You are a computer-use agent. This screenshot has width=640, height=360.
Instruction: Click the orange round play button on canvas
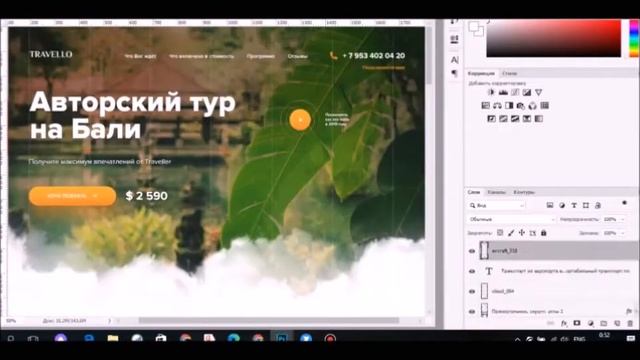point(300,120)
